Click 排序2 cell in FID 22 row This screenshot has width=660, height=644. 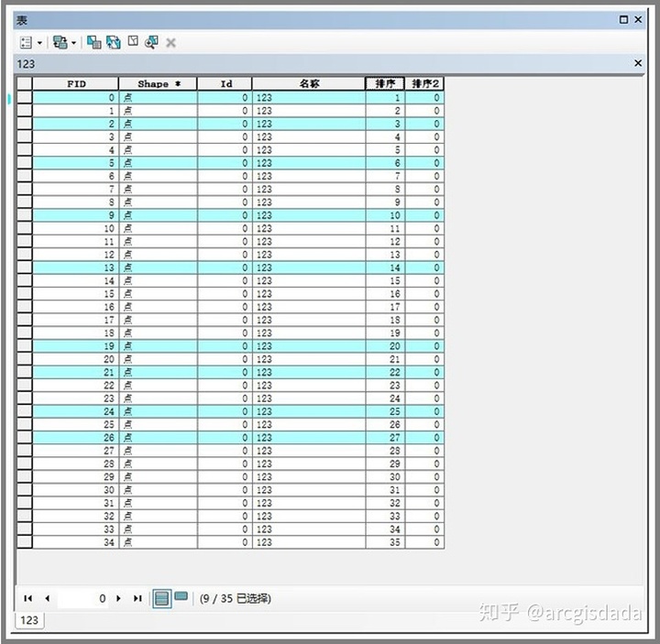coord(424,385)
